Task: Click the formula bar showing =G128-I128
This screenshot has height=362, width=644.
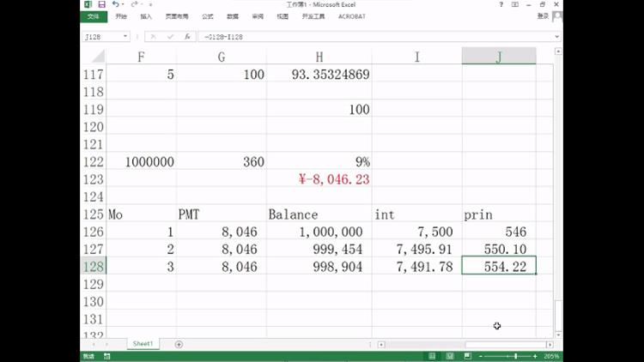Action: tap(375, 37)
